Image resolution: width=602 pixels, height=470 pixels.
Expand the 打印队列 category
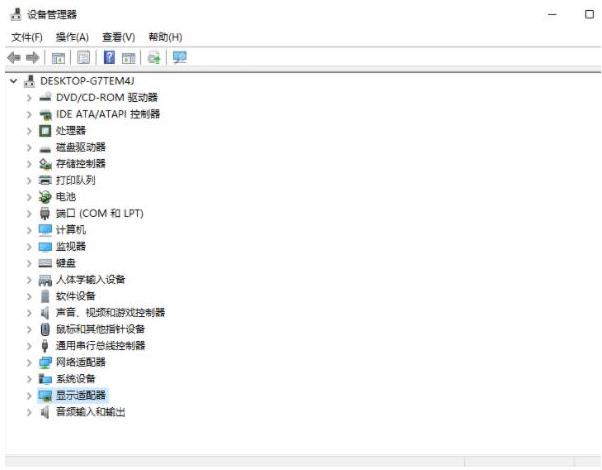tap(29, 180)
